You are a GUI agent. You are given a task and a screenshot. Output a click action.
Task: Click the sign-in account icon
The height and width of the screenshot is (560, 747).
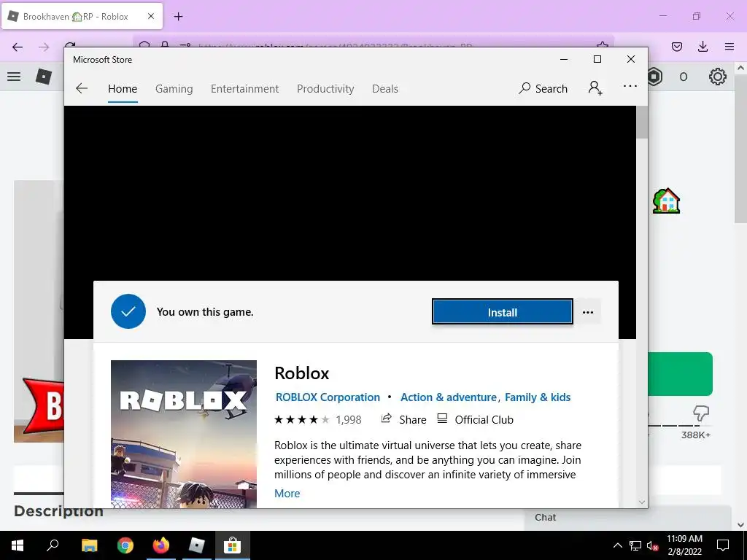click(x=595, y=88)
